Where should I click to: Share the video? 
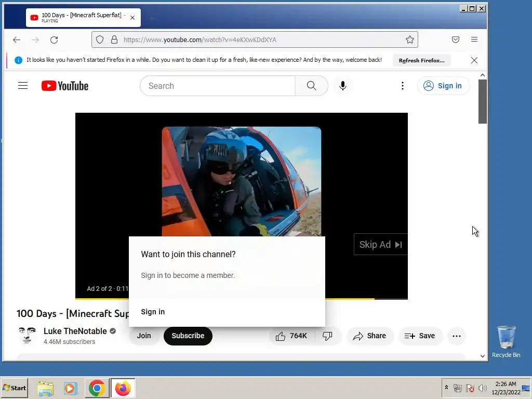click(370, 336)
